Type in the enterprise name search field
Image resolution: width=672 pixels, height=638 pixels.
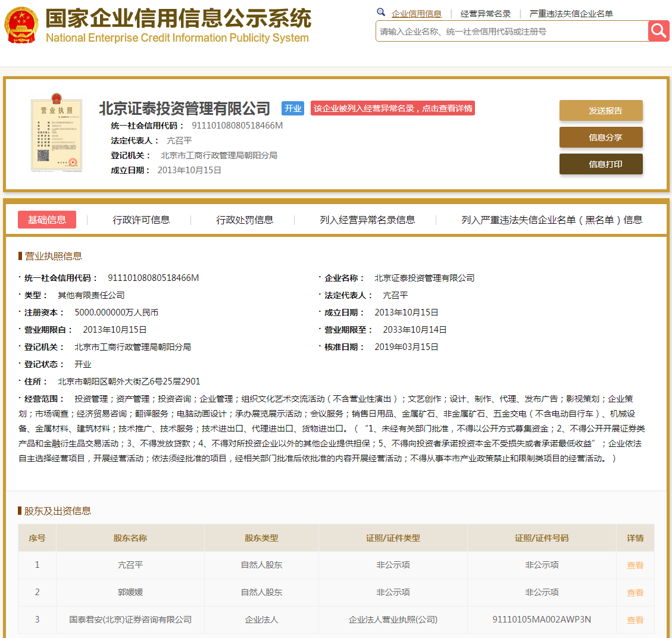[511, 32]
